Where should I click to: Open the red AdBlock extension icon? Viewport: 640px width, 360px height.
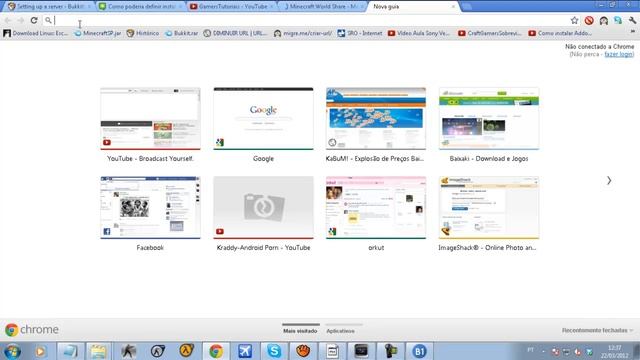[x=589, y=20]
